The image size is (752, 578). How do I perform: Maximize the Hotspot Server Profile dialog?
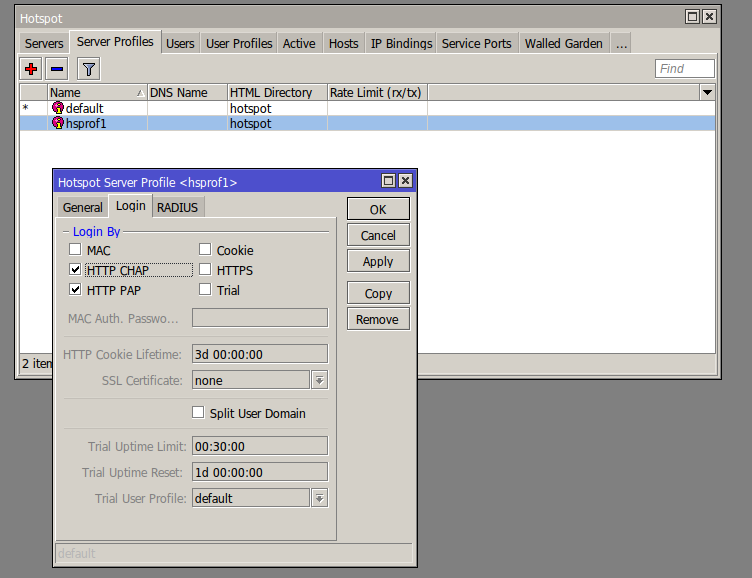[388, 181]
